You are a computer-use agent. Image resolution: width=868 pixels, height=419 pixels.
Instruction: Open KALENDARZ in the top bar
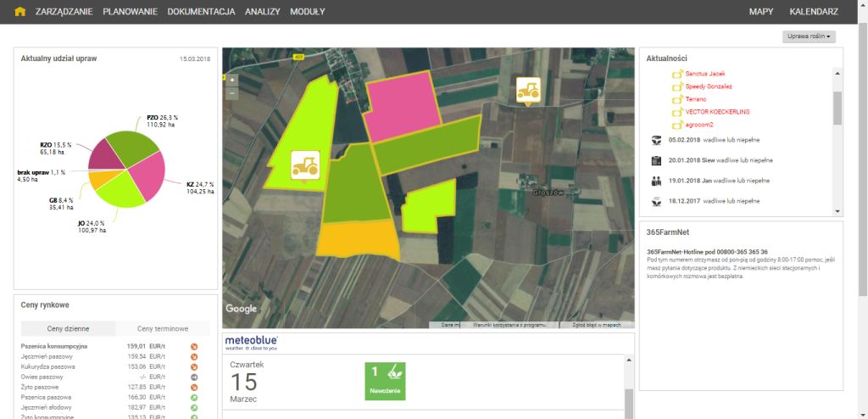(814, 12)
